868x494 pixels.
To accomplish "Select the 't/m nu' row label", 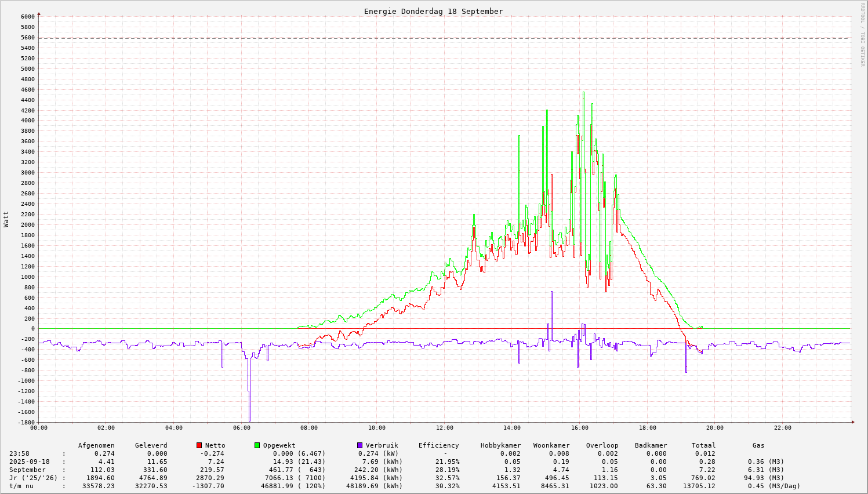I will pos(21,486).
